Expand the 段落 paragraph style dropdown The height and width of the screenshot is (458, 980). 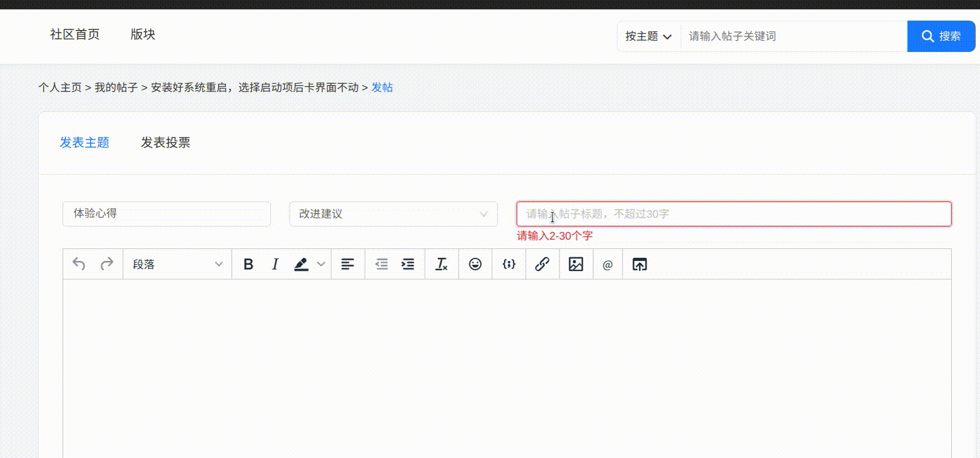[x=178, y=264]
